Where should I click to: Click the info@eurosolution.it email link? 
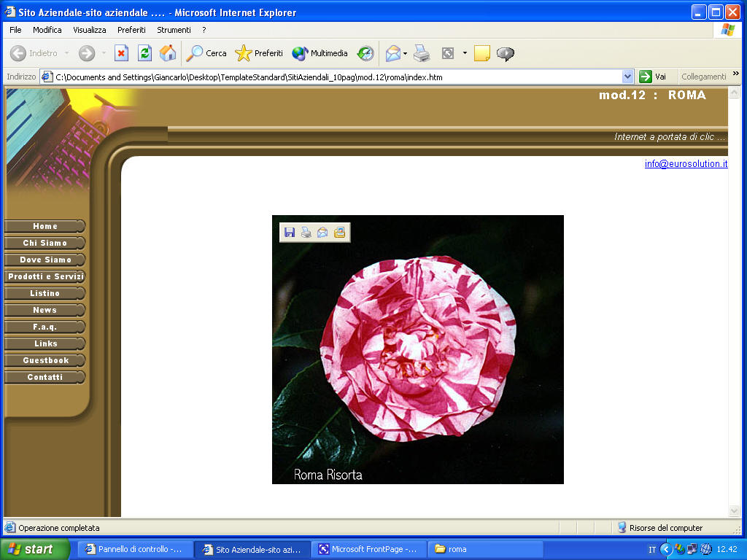[686, 164]
